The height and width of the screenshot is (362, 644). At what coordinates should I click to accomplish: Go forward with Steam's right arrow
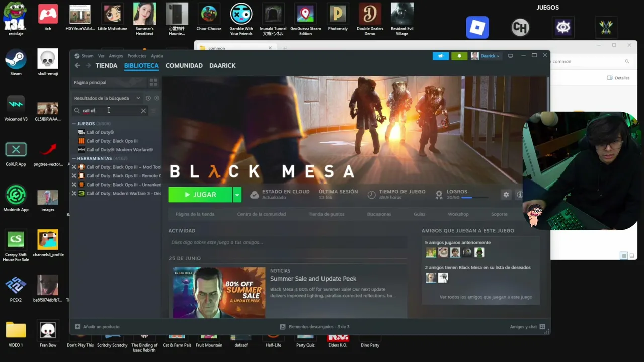88,66
